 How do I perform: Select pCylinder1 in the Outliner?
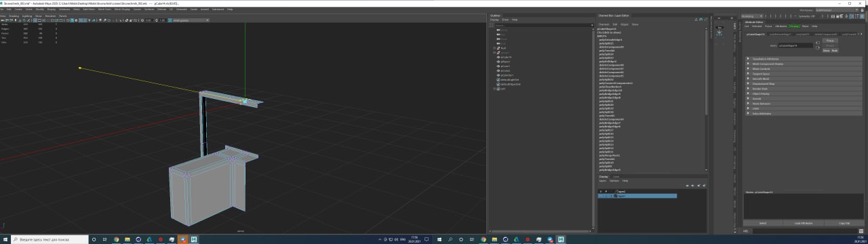pyautogui.click(x=507, y=75)
